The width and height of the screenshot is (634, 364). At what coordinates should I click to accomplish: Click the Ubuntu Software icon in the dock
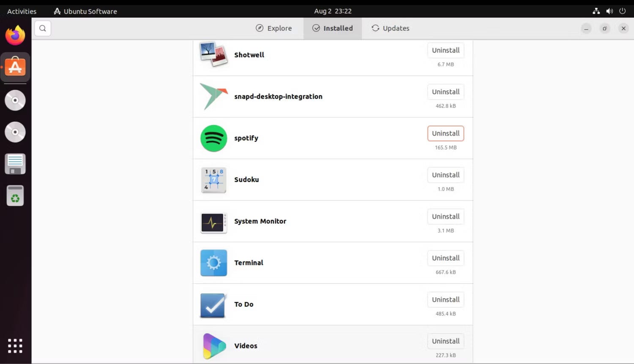(x=15, y=66)
